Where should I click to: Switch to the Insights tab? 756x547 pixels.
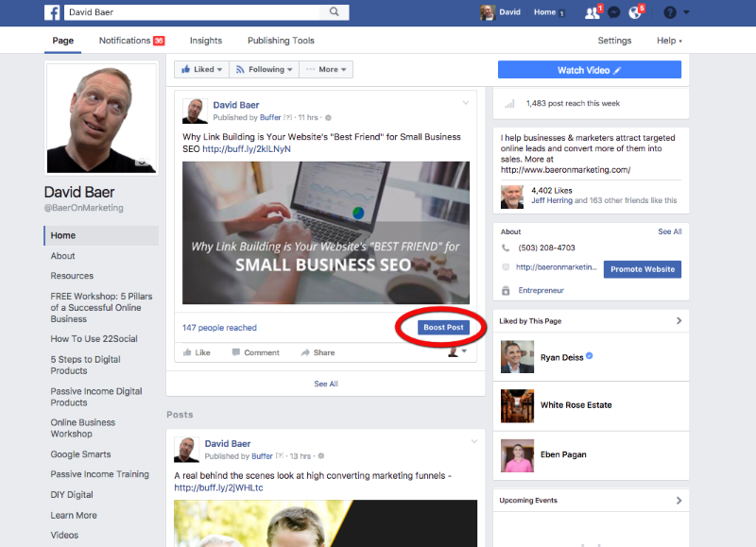tap(206, 41)
